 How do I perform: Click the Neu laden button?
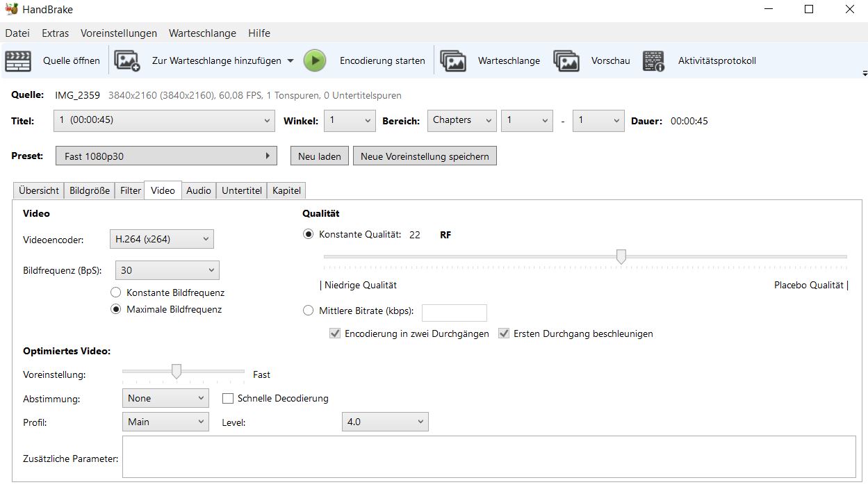(320, 156)
